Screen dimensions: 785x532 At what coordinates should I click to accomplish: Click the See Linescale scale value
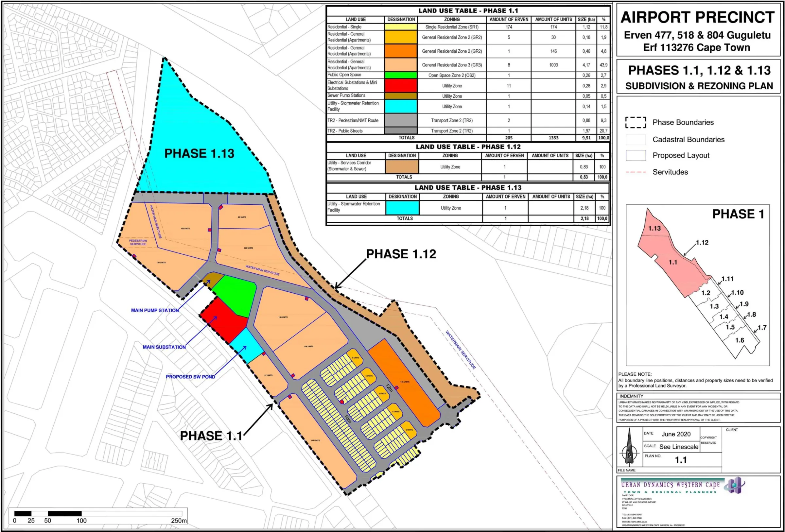click(679, 447)
